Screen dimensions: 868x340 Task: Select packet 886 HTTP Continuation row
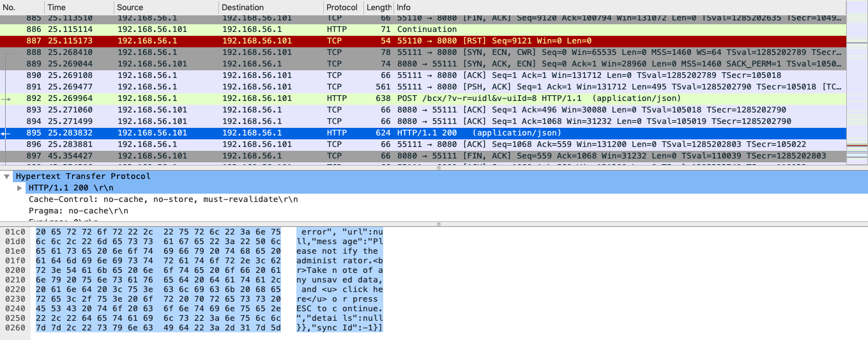coord(422,29)
